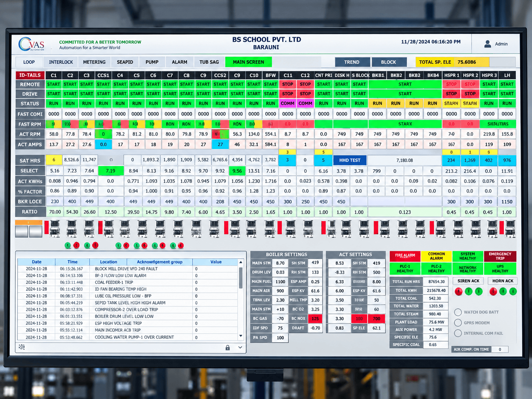Open the ALARM tab

pos(179,62)
